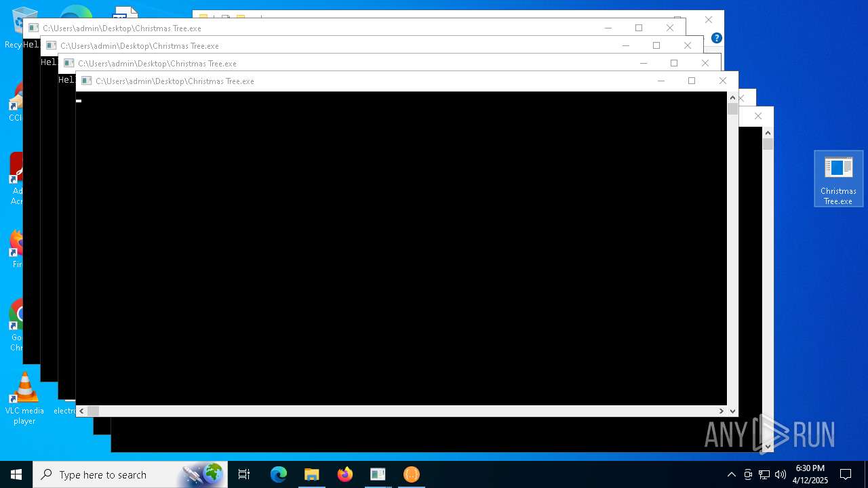Close the front Christmas Tree.exe console
The height and width of the screenshot is (488, 868).
tap(723, 81)
